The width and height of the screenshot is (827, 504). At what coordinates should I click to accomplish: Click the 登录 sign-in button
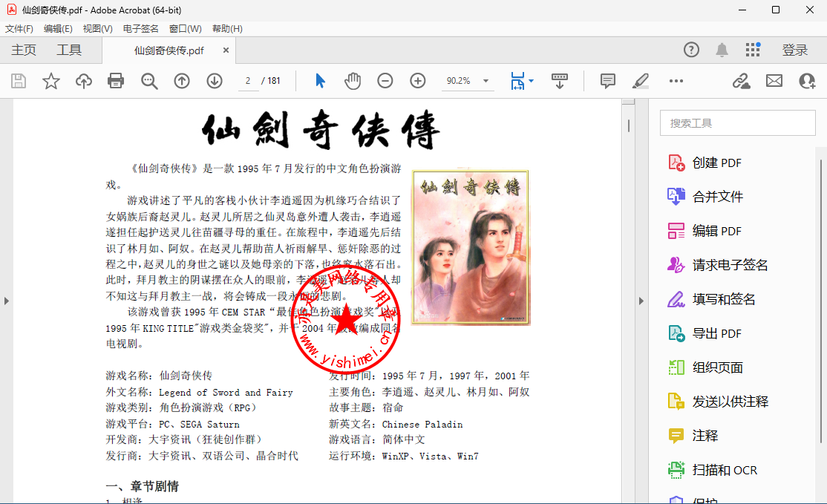click(x=794, y=50)
